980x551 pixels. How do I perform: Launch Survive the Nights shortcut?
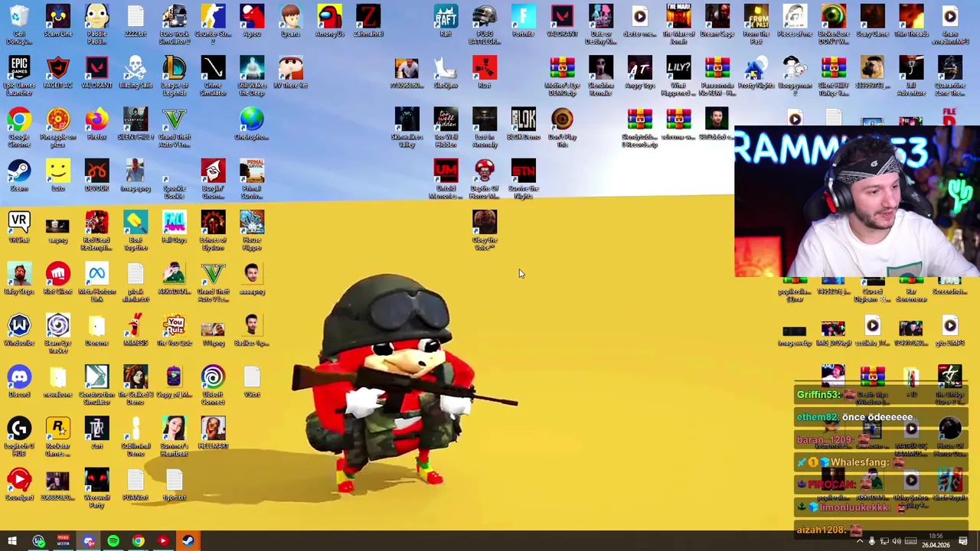tap(524, 178)
